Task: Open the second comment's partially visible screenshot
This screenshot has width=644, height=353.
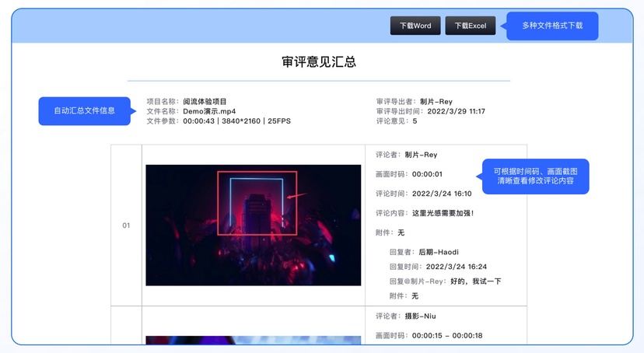Action: pyautogui.click(x=253, y=340)
